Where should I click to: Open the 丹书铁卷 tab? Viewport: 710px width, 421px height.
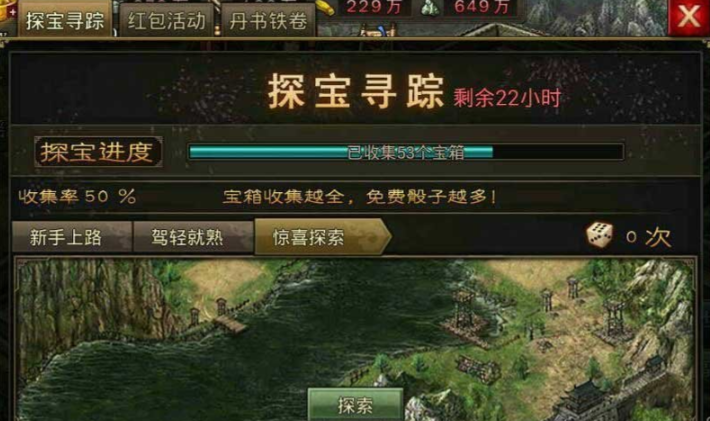pyautogui.click(x=268, y=21)
